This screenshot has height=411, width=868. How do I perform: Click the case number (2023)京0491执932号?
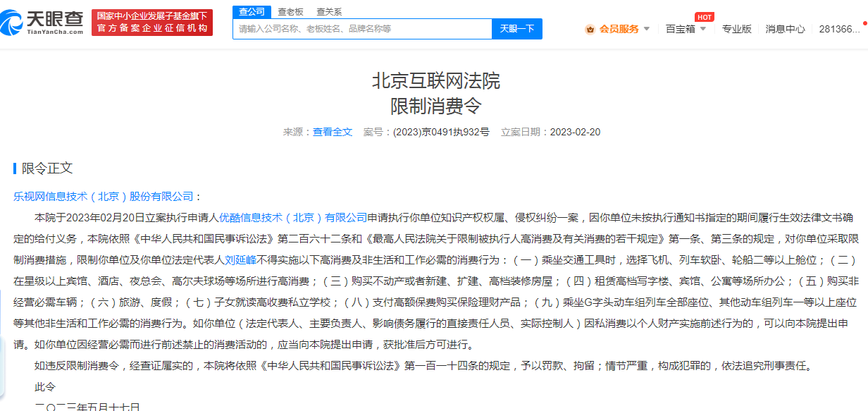tap(441, 132)
